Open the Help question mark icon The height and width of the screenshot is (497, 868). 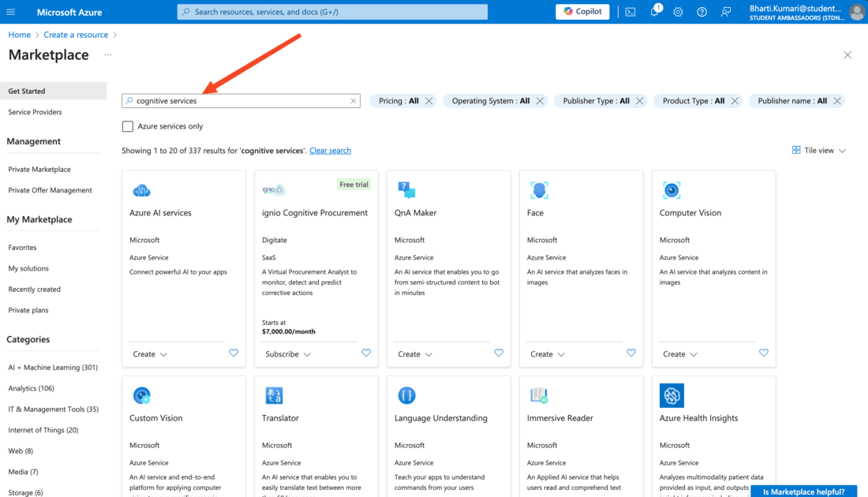tap(702, 12)
